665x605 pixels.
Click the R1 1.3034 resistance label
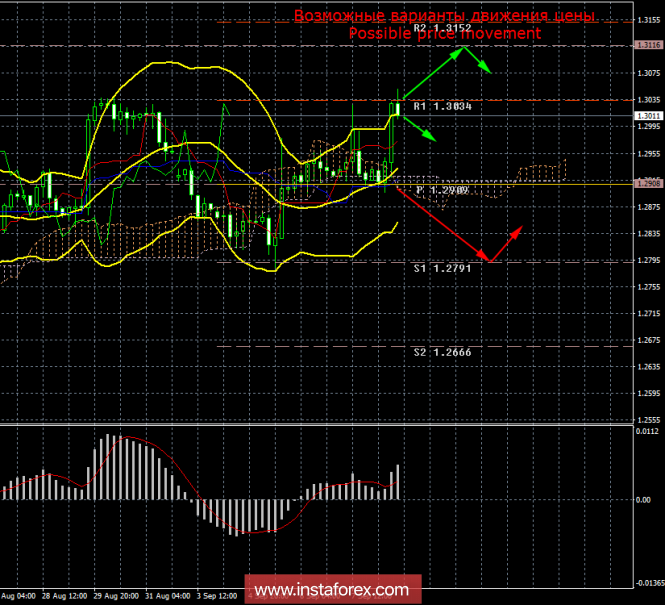pos(442,106)
